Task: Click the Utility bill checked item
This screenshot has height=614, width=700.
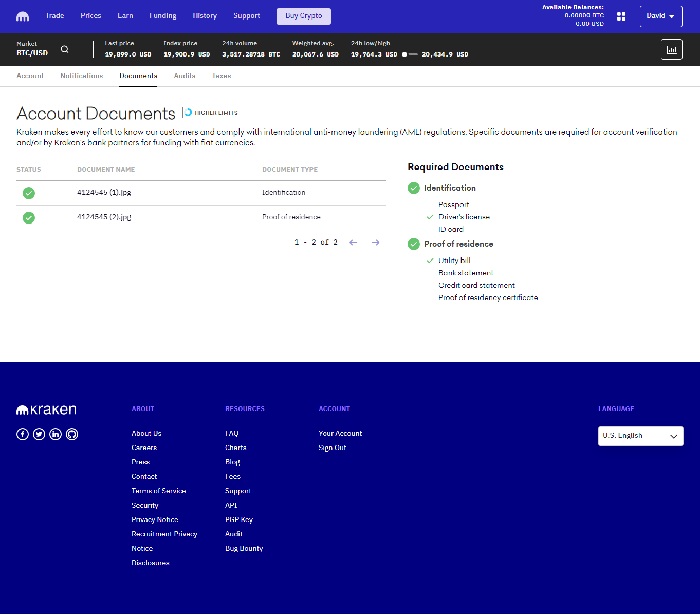Action: (454, 261)
